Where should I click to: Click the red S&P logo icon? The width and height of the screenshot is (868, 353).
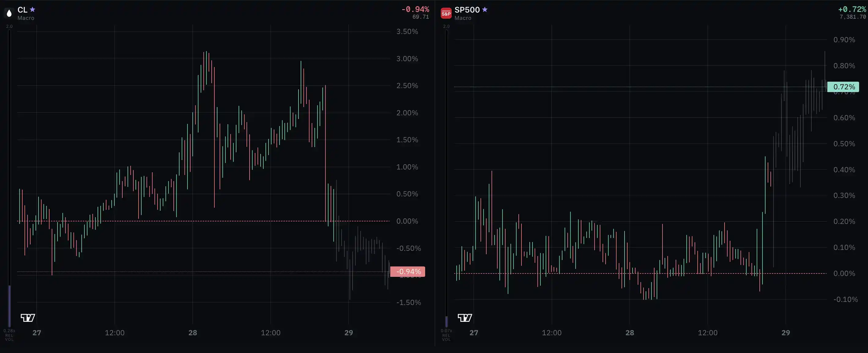pyautogui.click(x=446, y=13)
